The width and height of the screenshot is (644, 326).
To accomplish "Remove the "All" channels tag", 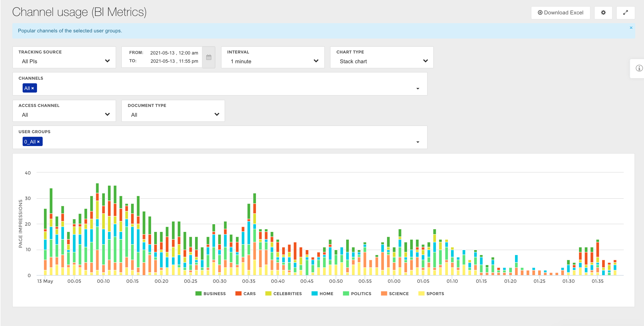I will (33, 88).
